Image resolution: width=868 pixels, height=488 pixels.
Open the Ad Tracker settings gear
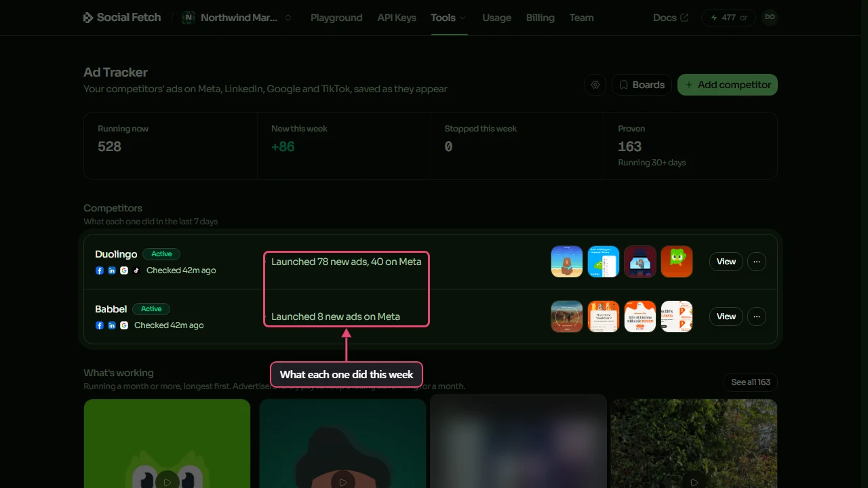[x=595, y=85]
